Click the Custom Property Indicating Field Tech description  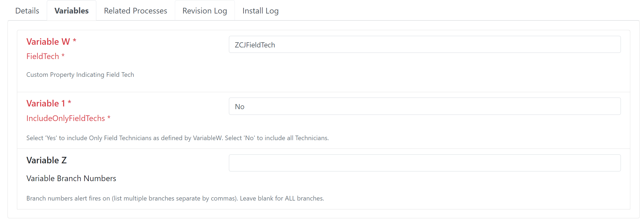click(x=80, y=75)
